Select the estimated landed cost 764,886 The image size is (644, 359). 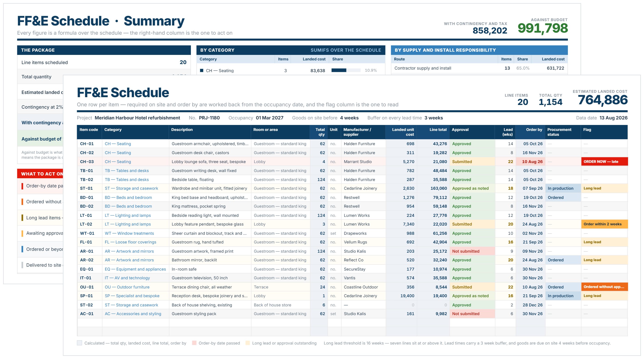tap(603, 100)
